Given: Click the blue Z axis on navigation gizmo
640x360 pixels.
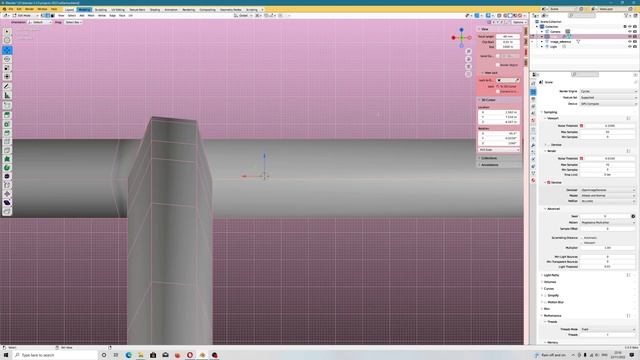Looking at the screenshot, I should pyautogui.click(x=461, y=30).
